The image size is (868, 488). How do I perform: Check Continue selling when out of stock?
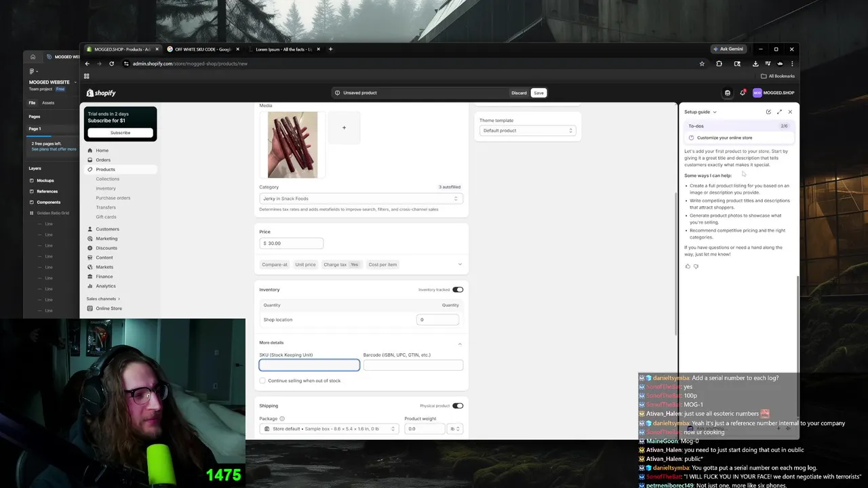(262, 381)
